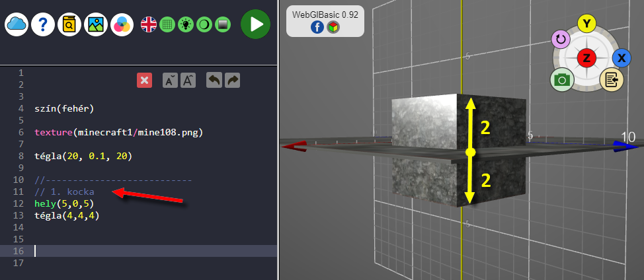Screen dimensions: 644x280
Task: Increase editor font size
Action: point(188,80)
